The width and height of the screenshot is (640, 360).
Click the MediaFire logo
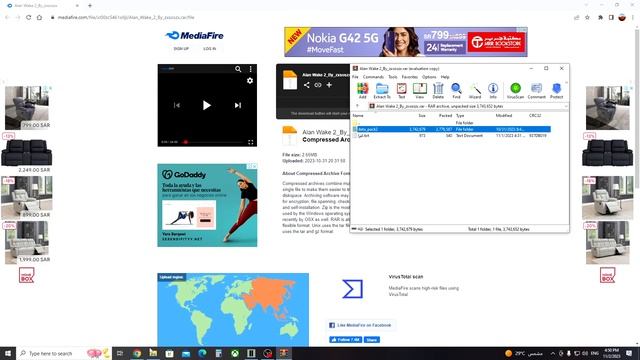point(194,36)
